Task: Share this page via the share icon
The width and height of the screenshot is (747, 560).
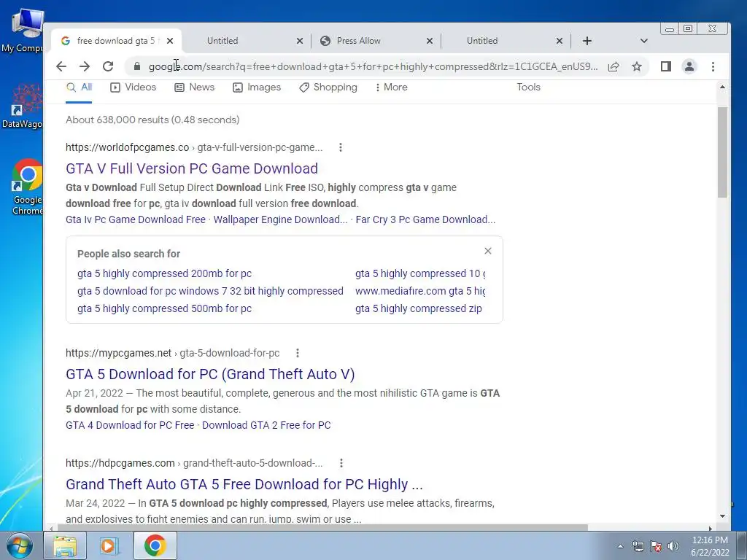Action: point(614,66)
